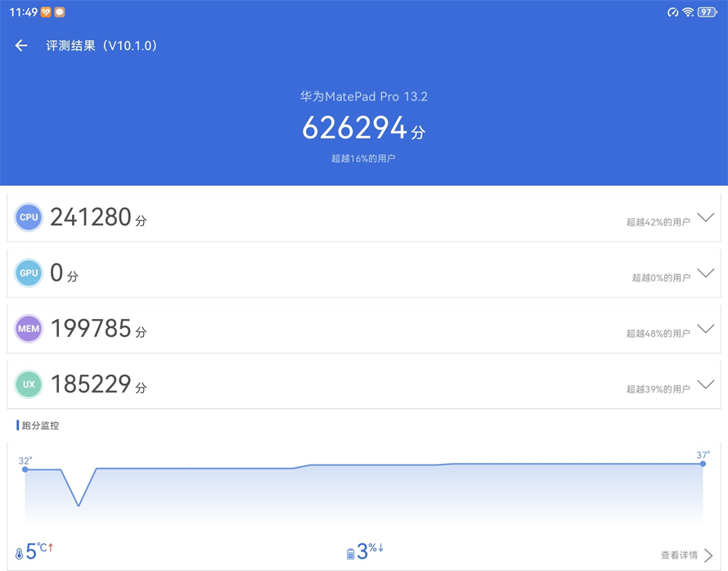Tap the CPU score badge icon

tap(29, 218)
